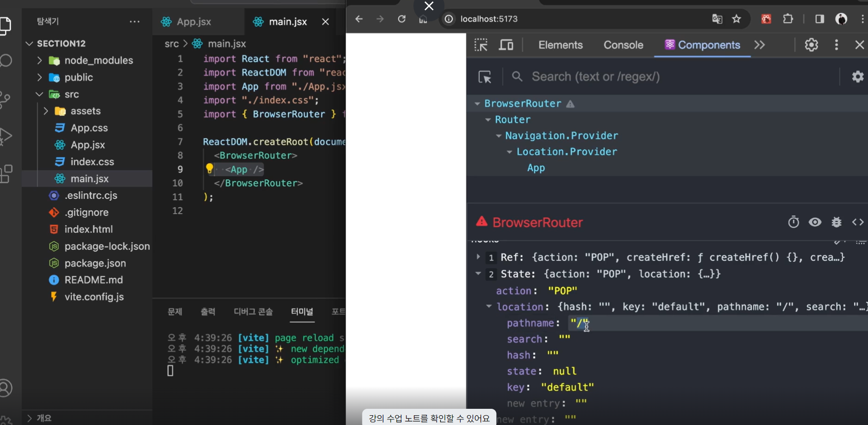Select App component in tree
868x425 pixels.
coord(536,168)
